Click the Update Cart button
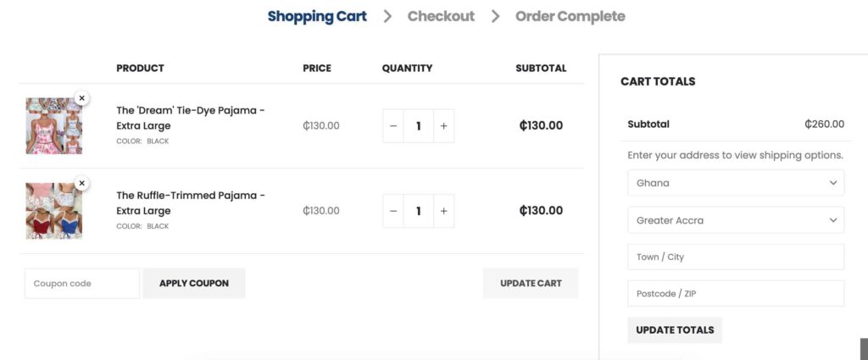868x360 pixels. click(531, 283)
